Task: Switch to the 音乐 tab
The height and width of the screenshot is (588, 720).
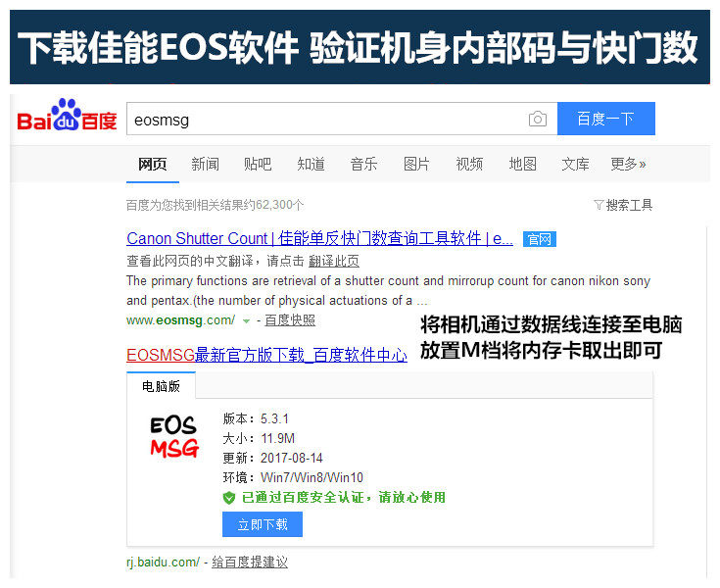Action: tap(363, 164)
